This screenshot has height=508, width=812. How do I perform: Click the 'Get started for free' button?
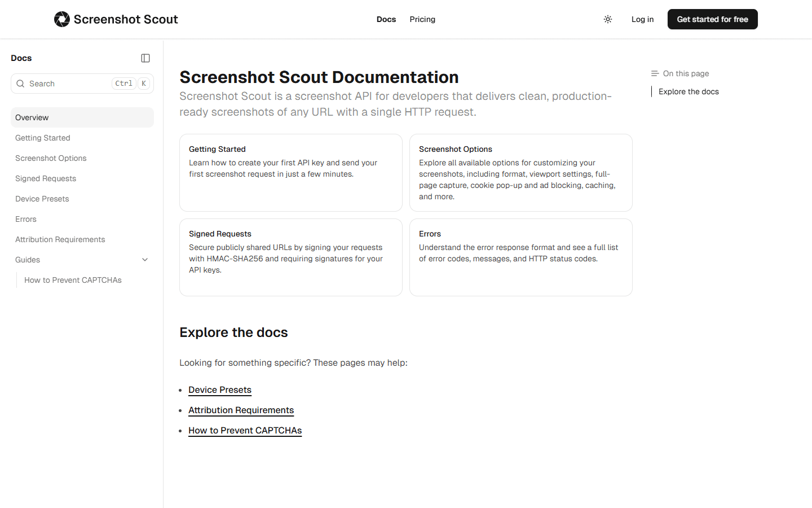point(712,19)
